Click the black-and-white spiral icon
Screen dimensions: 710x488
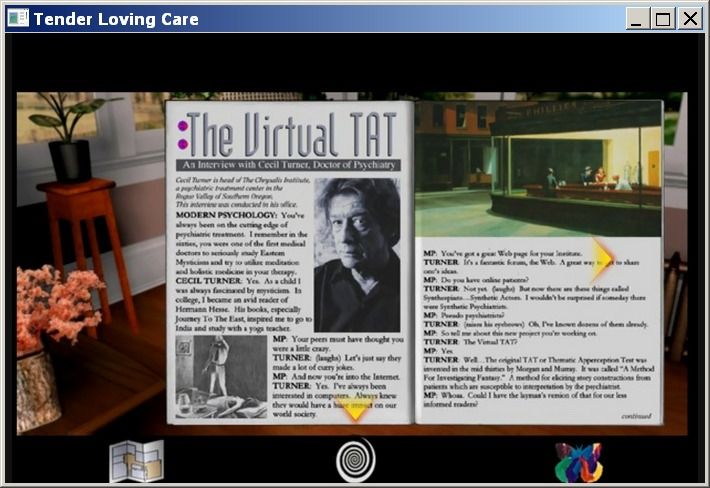pyautogui.click(x=355, y=460)
